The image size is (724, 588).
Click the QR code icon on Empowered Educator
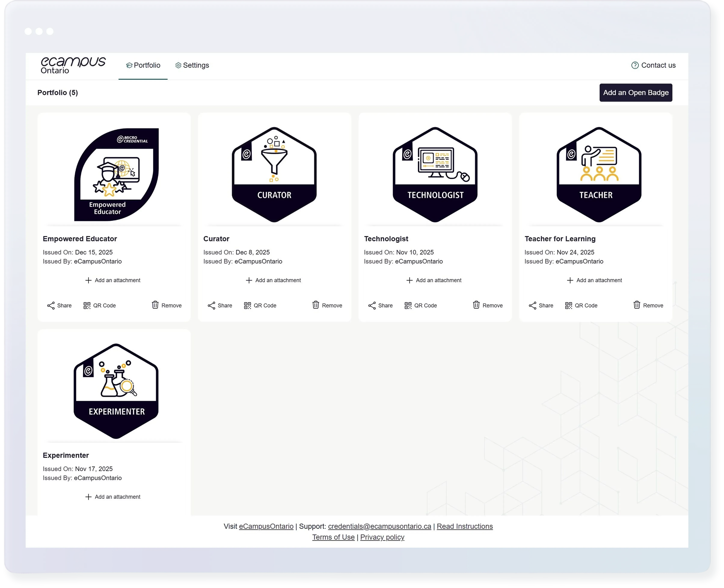(x=87, y=306)
